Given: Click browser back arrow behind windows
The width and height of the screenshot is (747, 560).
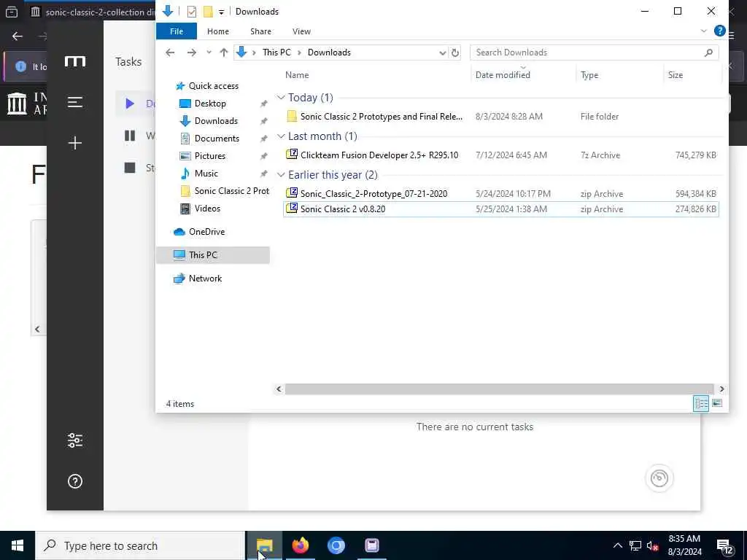Looking at the screenshot, I should pyautogui.click(x=18, y=36).
